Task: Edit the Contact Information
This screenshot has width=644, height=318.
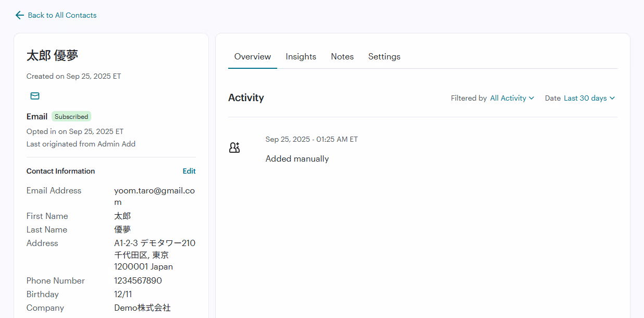Action: [x=189, y=171]
